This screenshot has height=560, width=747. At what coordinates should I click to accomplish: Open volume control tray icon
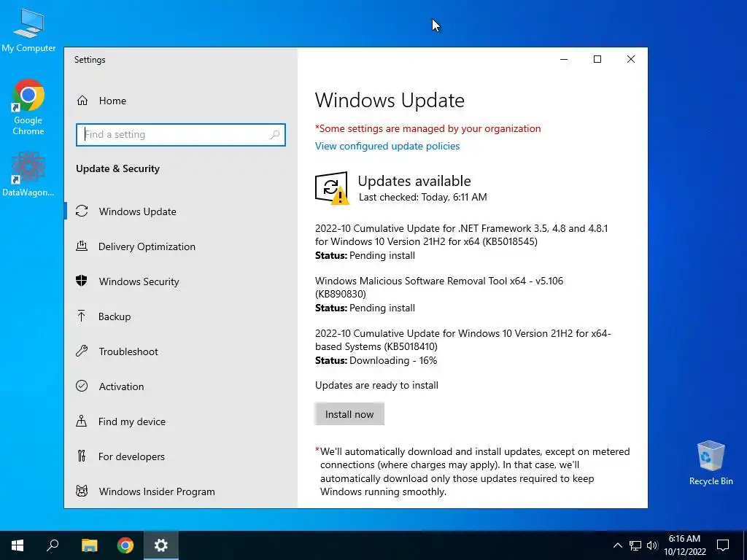click(652, 545)
